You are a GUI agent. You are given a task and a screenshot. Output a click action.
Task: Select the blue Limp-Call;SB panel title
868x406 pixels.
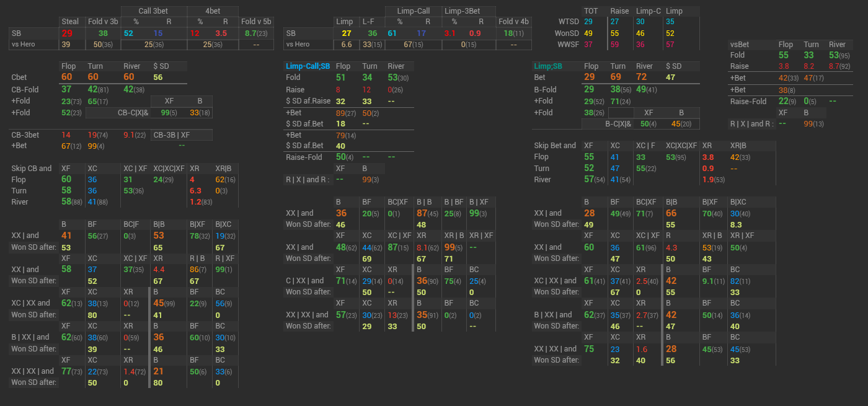pos(308,66)
